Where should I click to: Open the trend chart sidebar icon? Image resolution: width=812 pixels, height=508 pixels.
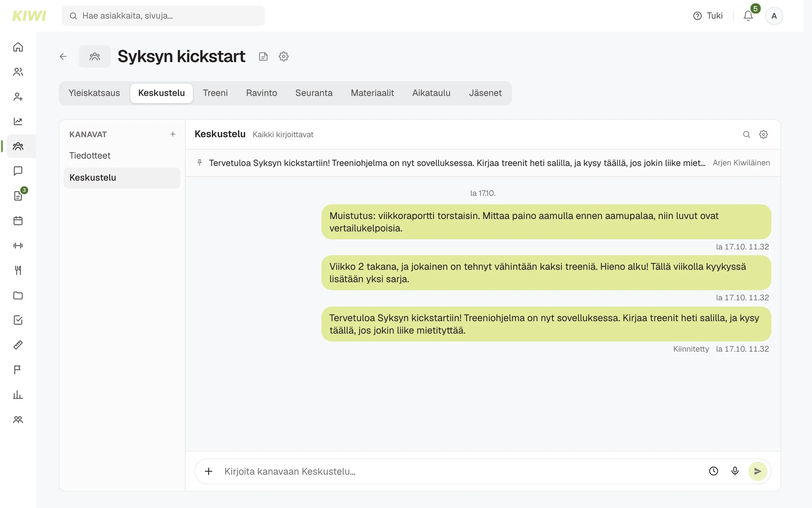point(18,122)
